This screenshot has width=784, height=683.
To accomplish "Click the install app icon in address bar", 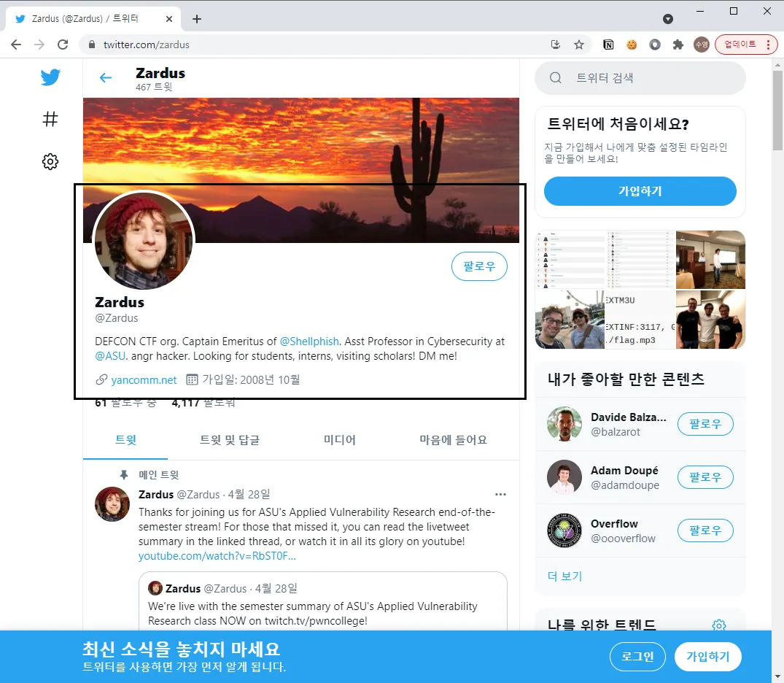I will click(x=556, y=45).
